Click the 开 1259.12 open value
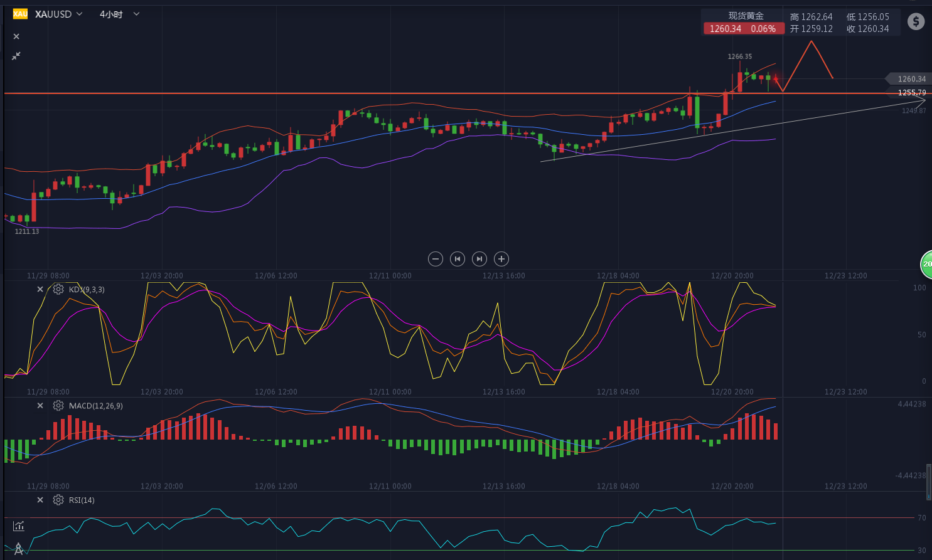The image size is (932, 560). (x=811, y=29)
